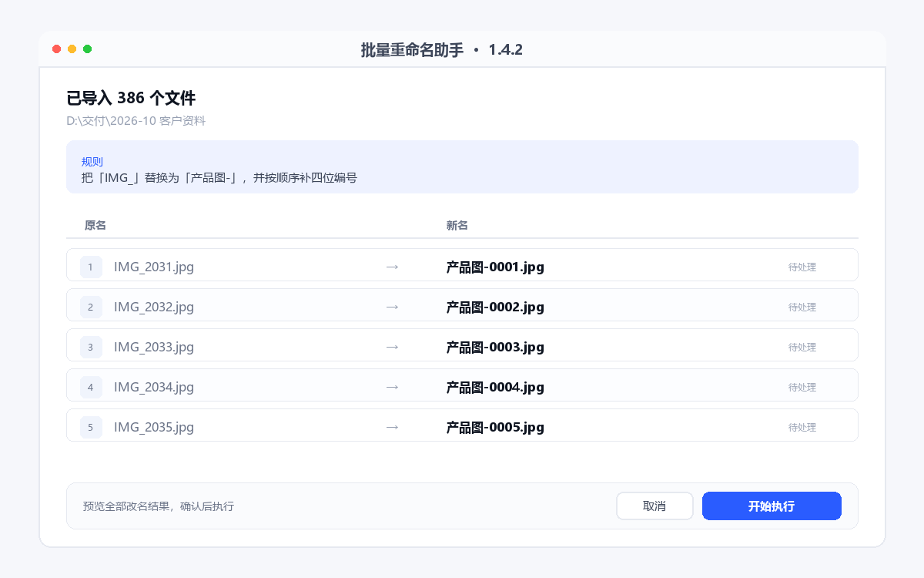Click new name 产品图-0003.jpg

(495, 348)
